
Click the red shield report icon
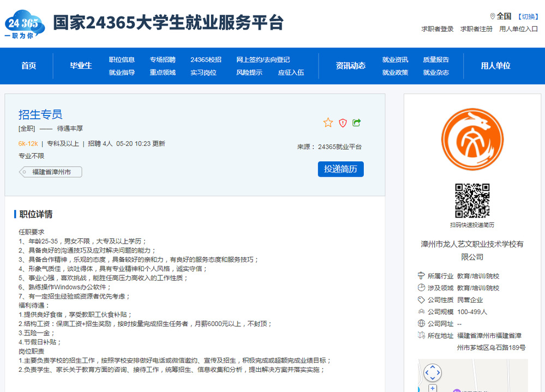tap(343, 123)
